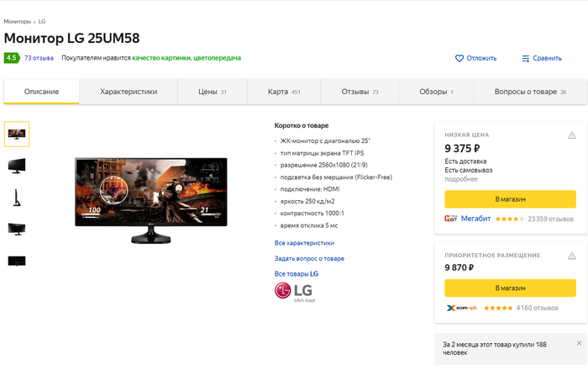Expand delivery details via подробнее link

tap(461, 179)
